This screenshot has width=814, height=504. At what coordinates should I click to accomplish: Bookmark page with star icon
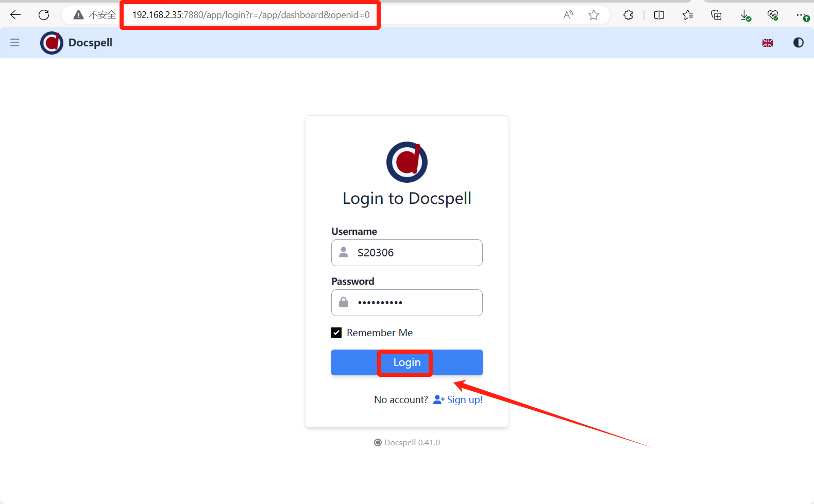point(593,15)
